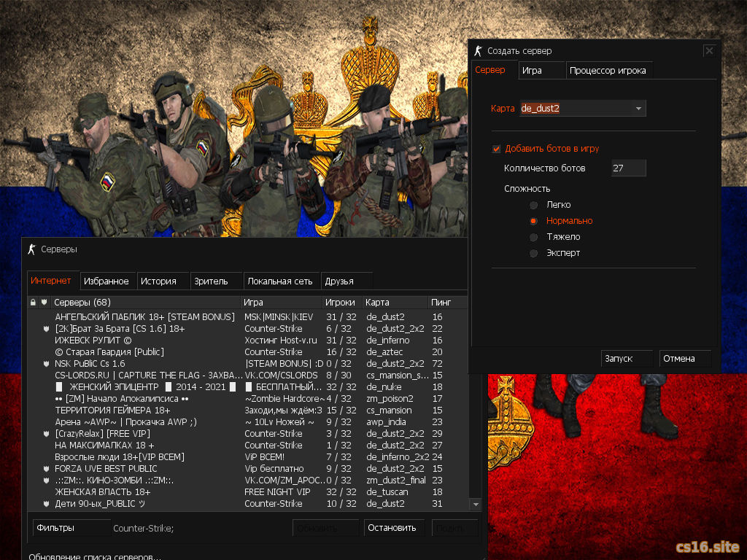Click the de_nuke map cell
This screenshot has width=747, height=560.
(x=384, y=387)
